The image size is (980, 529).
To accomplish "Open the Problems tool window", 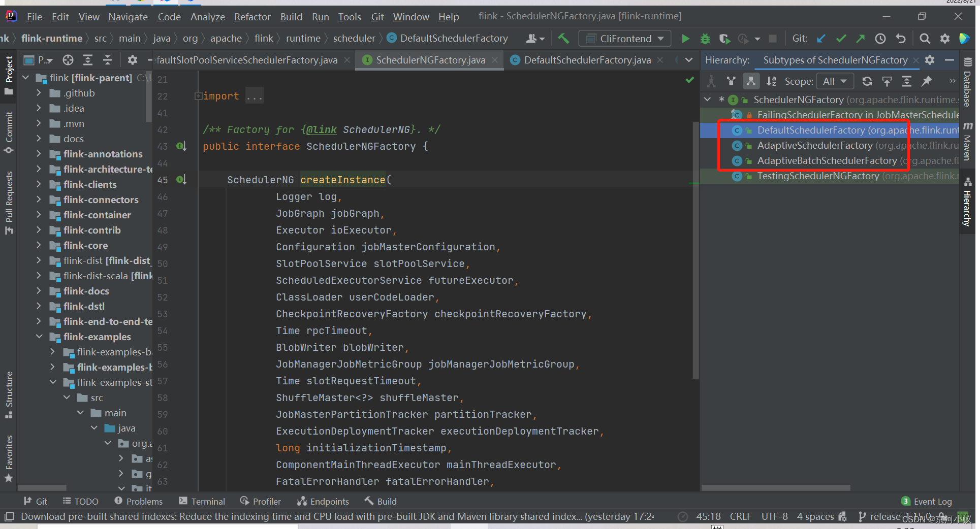I will click(139, 501).
